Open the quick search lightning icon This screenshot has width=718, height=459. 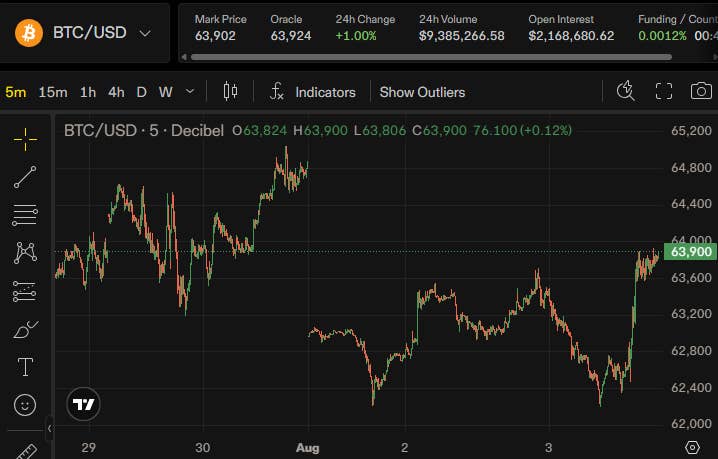[x=626, y=91]
